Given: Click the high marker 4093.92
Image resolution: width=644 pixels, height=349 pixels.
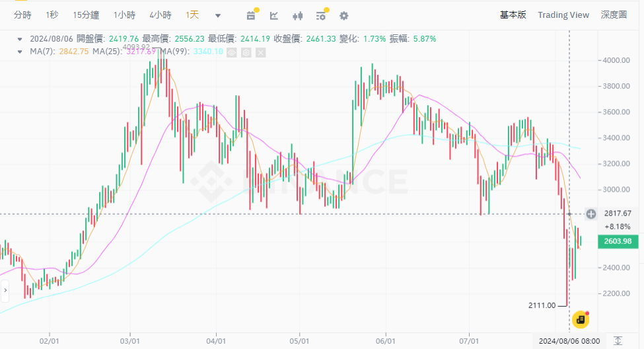Looking at the screenshot, I should click(136, 47).
